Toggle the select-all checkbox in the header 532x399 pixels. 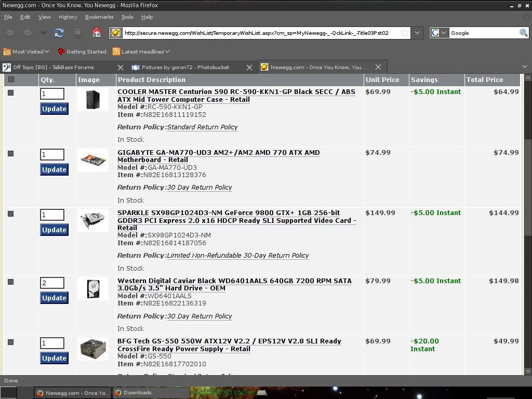(11, 79)
